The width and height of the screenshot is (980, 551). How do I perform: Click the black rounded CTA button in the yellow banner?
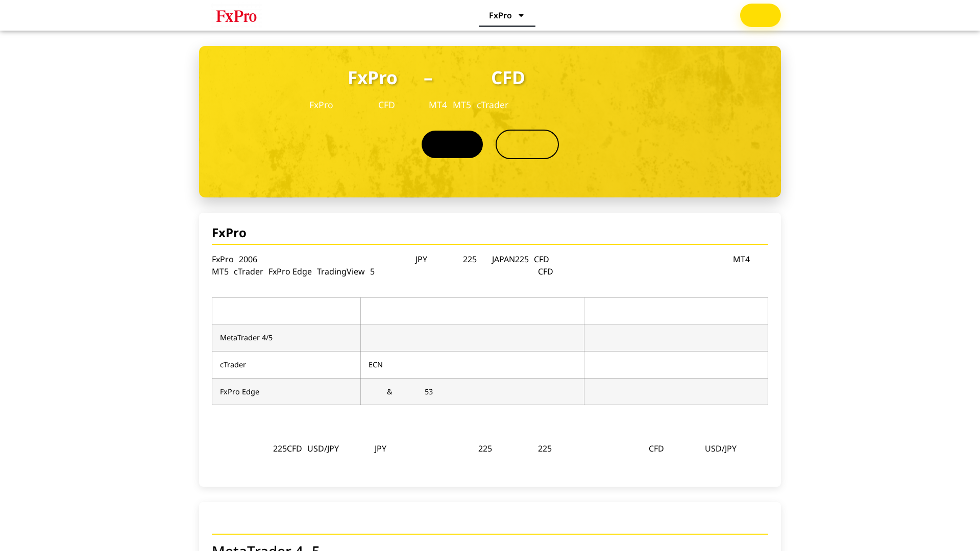pyautogui.click(x=452, y=144)
